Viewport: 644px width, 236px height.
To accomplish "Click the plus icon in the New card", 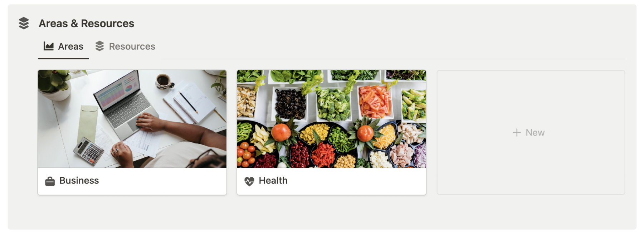I will coord(517,133).
